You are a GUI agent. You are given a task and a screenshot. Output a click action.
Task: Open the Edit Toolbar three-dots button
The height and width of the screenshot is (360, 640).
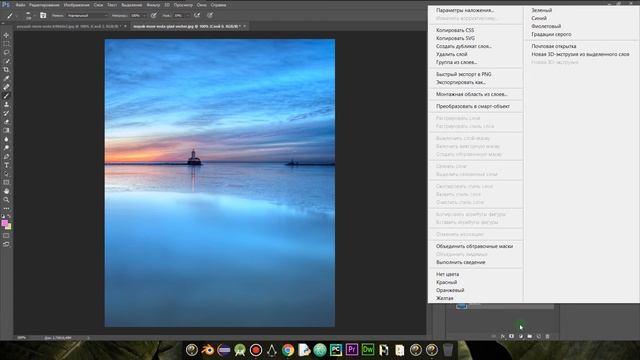coord(6,208)
